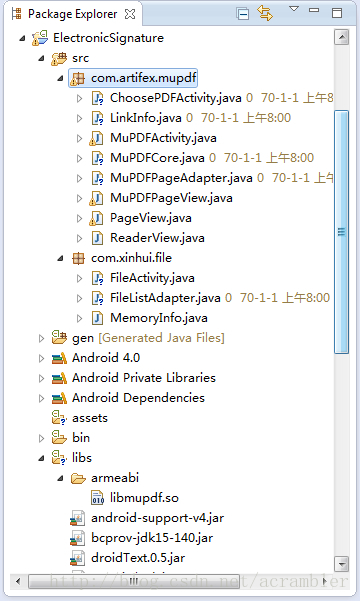The width and height of the screenshot is (360, 601).
Task: Click the MuPDFCore.java file icon
Action: tap(97, 158)
